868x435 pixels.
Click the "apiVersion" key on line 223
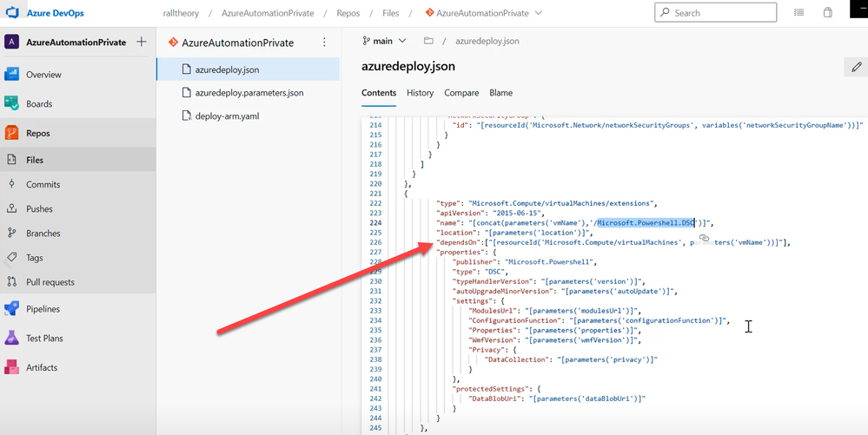click(x=459, y=213)
